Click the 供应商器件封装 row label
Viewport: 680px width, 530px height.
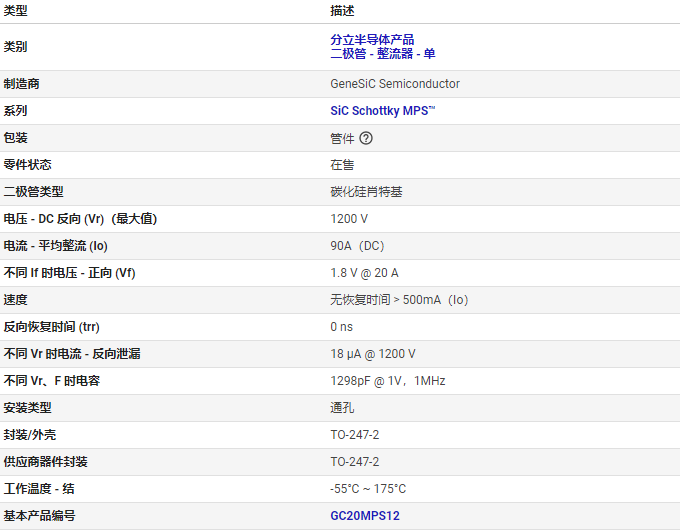pyautogui.click(x=46, y=462)
